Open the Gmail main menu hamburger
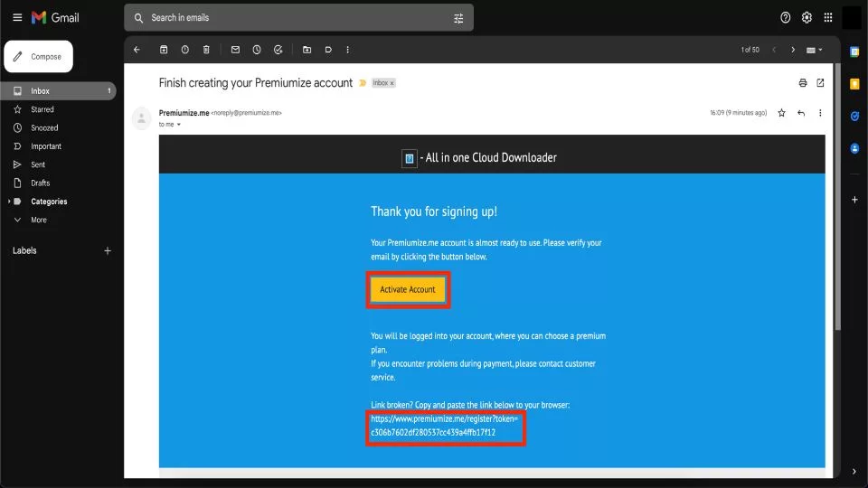Image resolution: width=868 pixels, height=488 pixels. pyautogui.click(x=17, y=18)
